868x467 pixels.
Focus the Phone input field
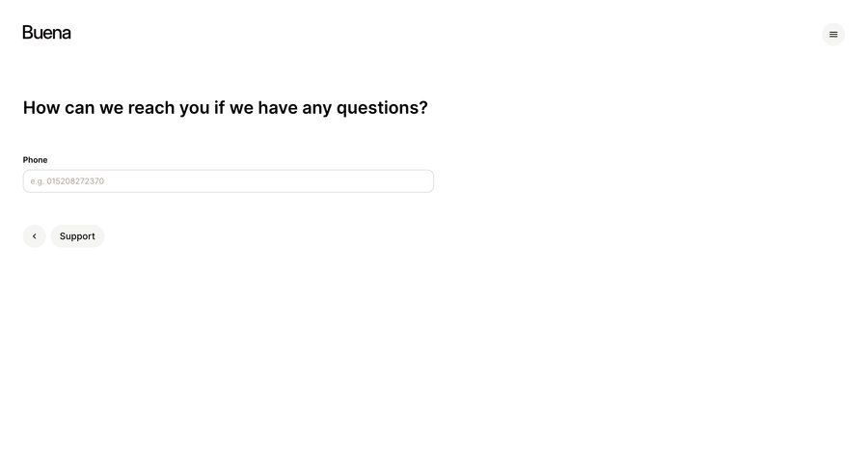pos(228,181)
